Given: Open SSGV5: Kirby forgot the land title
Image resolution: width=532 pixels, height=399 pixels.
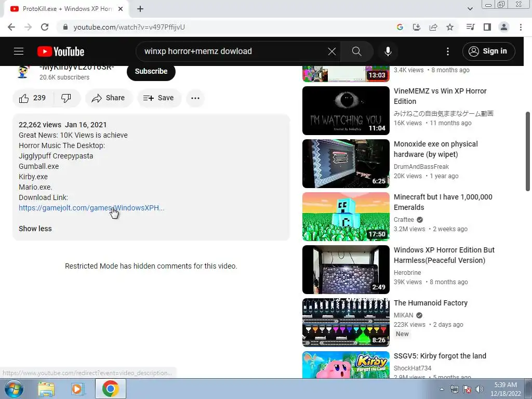Looking at the screenshot, I should click(440, 355).
